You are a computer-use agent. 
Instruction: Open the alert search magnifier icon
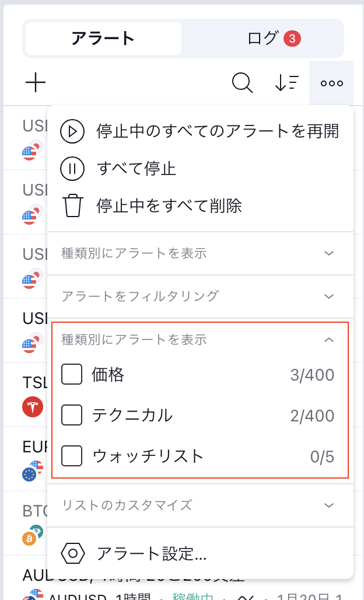click(x=242, y=83)
